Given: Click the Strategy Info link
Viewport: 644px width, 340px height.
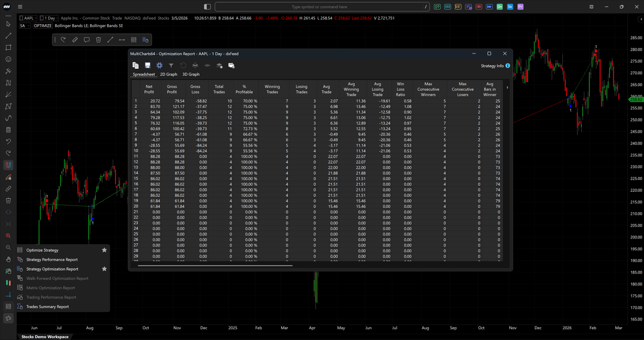Looking at the screenshot, I should pos(495,66).
